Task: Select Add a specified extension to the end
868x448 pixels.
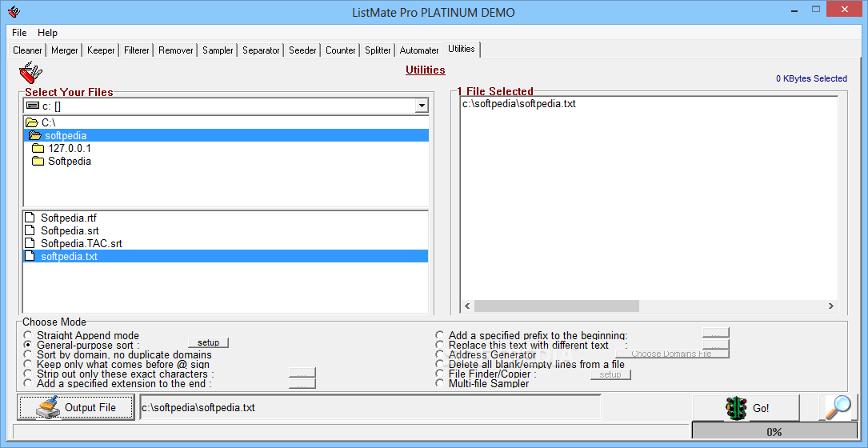Action: [x=28, y=383]
